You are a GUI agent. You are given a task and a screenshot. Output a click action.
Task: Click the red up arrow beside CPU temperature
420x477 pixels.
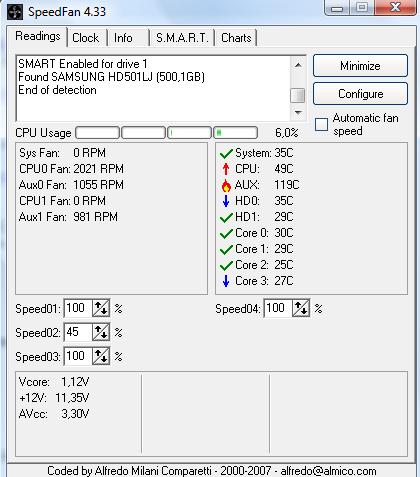tap(226, 169)
